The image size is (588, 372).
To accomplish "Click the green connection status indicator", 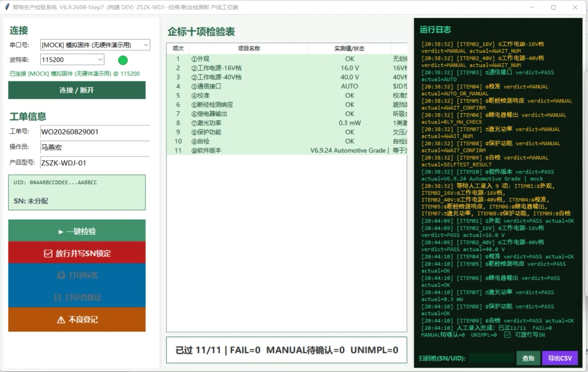I will pyautogui.click(x=123, y=60).
